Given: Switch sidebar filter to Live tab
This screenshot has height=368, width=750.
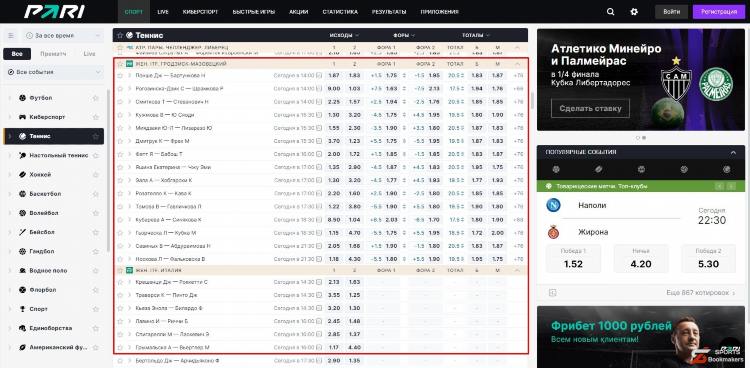Looking at the screenshot, I should 89,54.
